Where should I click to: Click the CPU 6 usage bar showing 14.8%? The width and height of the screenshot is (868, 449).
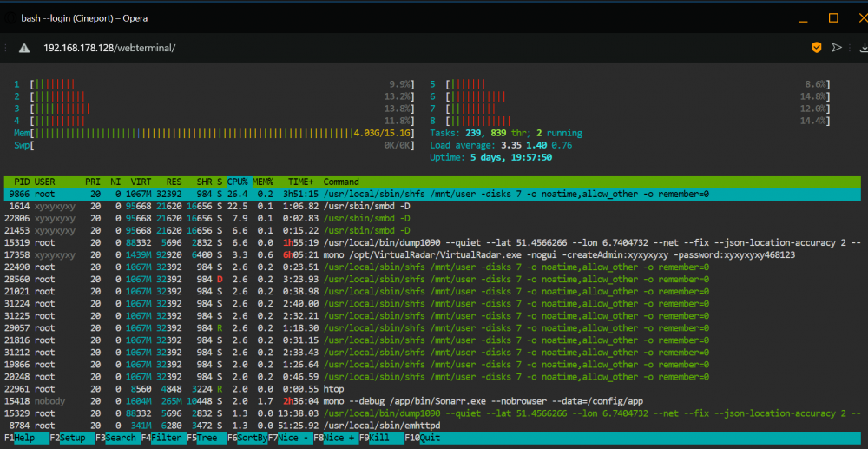coord(630,97)
